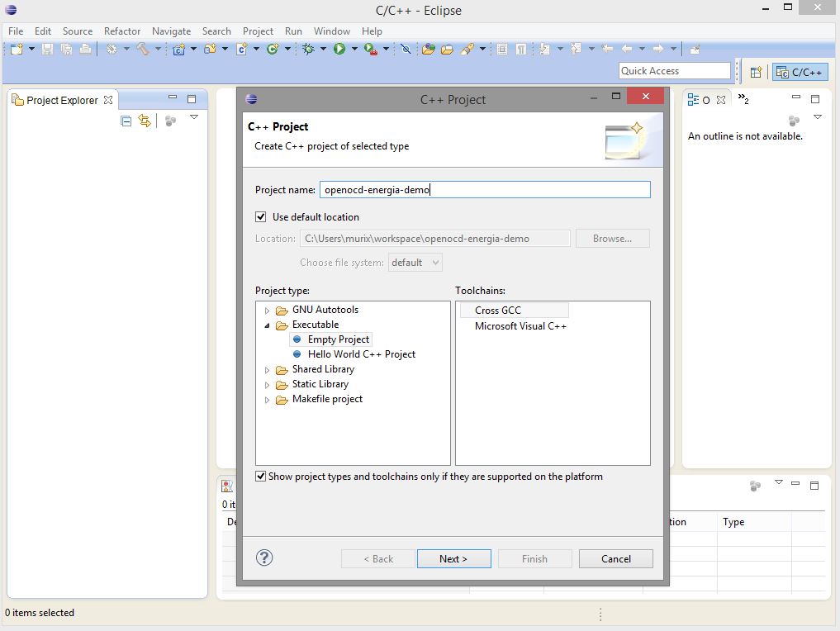The image size is (840, 631).
Task: Click the Print toolbar icon
Action: click(x=85, y=50)
